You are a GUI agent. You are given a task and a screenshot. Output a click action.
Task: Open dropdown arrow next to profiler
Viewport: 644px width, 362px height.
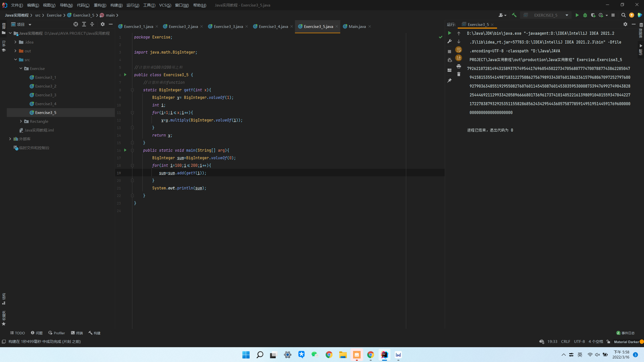click(x=607, y=15)
